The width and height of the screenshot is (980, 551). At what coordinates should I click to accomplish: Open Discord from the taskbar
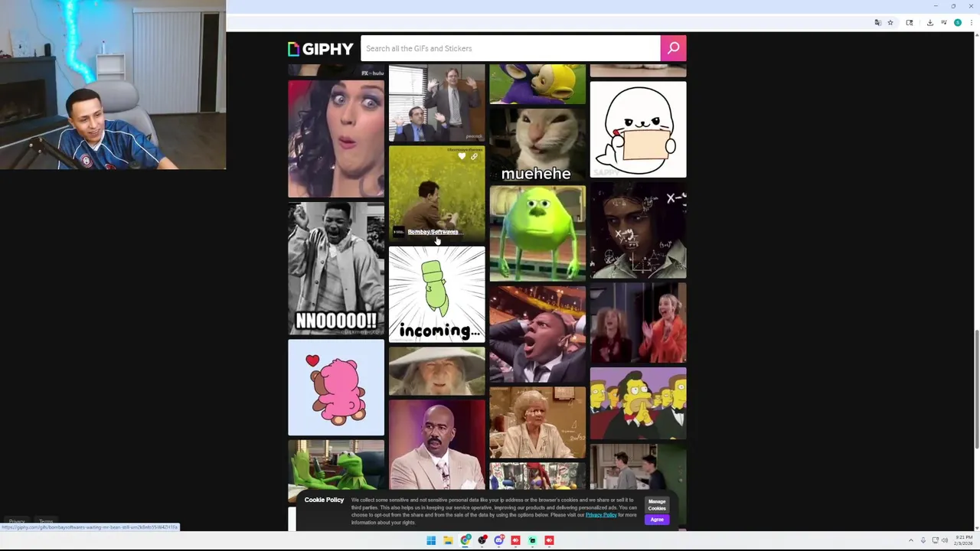click(499, 540)
